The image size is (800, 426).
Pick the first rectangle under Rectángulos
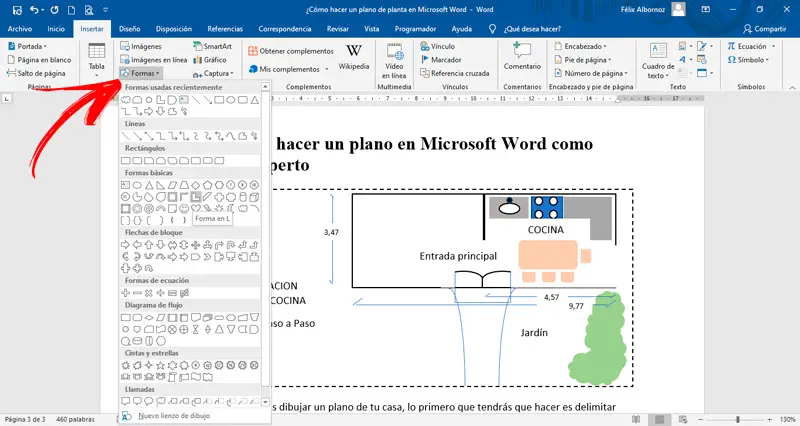[x=126, y=161]
